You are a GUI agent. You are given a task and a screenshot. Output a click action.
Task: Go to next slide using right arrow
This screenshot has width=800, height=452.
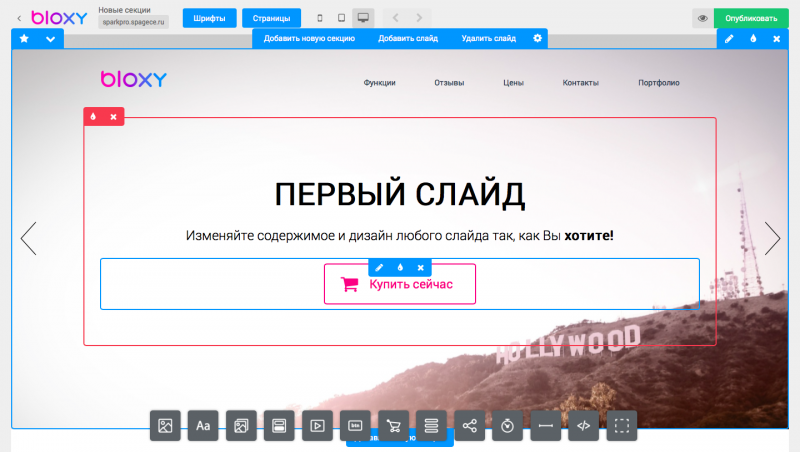[x=772, y=238]
